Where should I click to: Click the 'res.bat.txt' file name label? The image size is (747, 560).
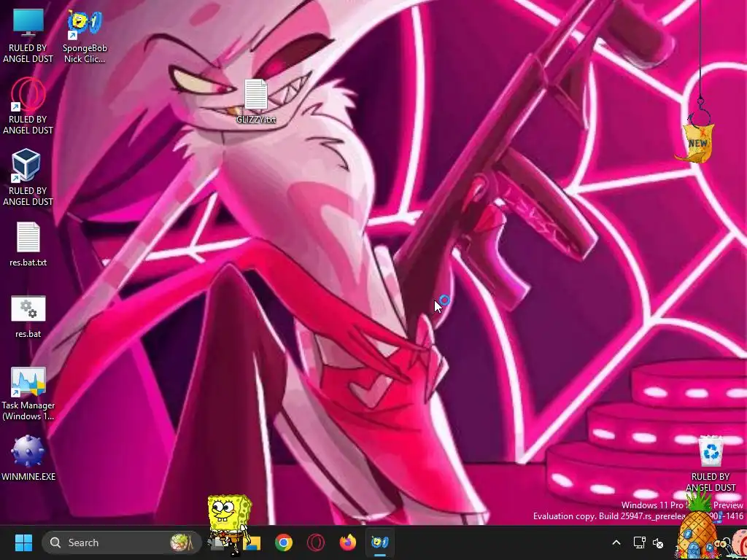coord(28,262)
